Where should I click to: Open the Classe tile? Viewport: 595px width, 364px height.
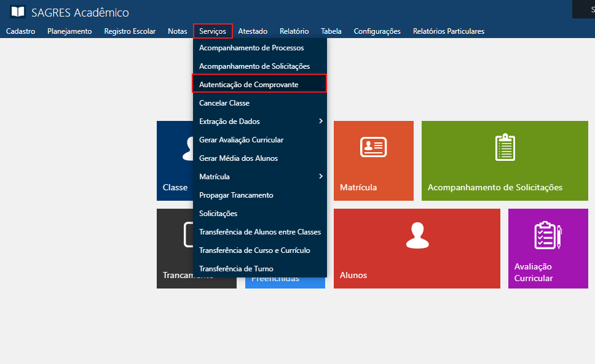point(175,161)
